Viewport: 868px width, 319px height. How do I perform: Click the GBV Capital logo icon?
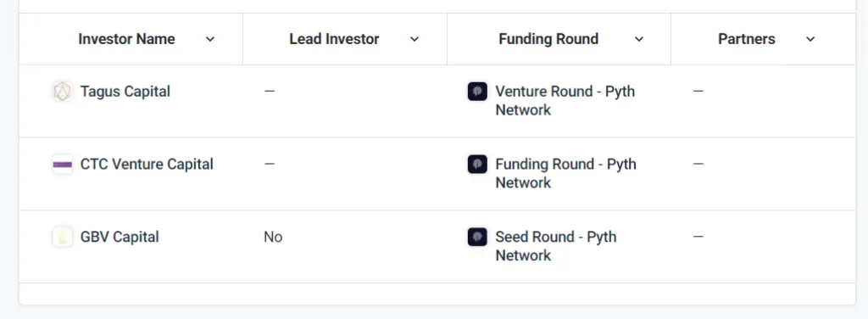[x=62, y=237]
